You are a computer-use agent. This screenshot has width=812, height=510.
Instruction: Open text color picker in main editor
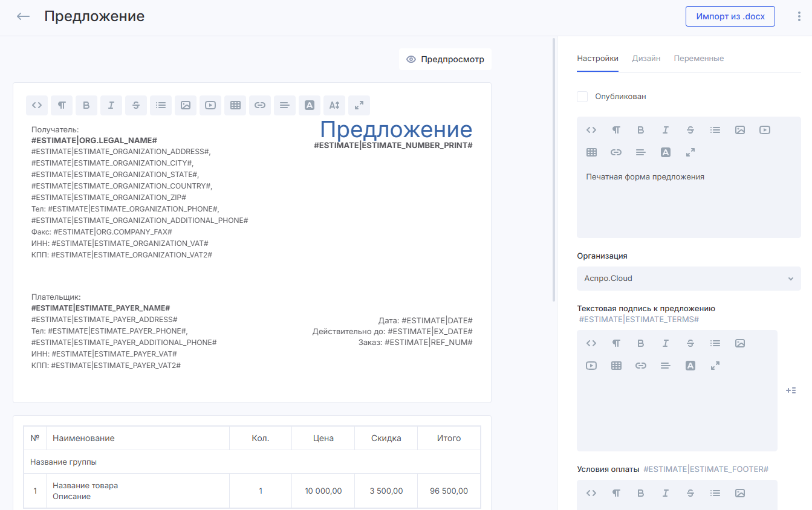(310, 105)
